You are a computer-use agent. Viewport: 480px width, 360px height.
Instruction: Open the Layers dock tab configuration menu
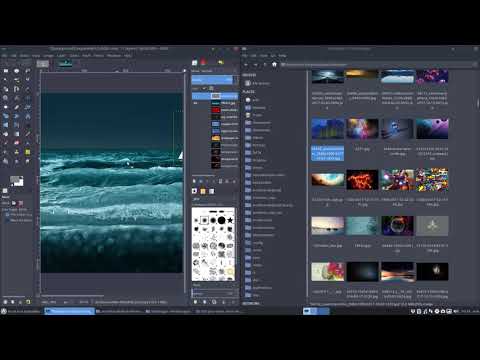point(235,71)
